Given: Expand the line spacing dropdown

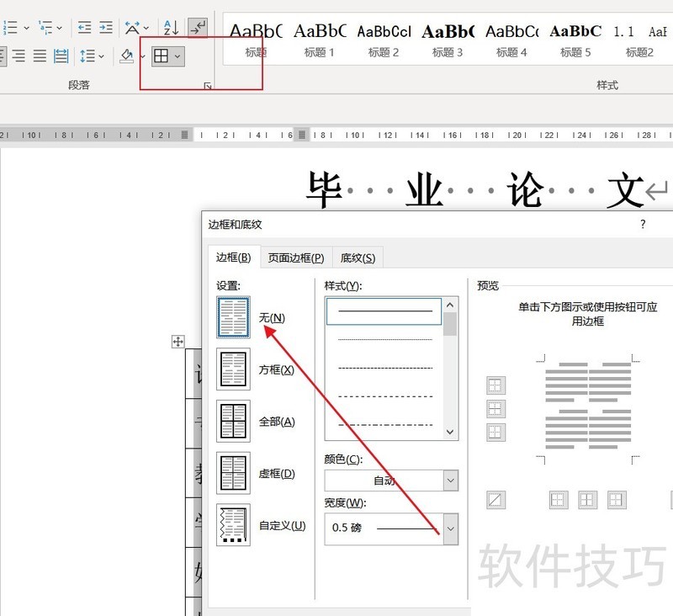Looking at the screenshot, I should click(x=92, y=56).
